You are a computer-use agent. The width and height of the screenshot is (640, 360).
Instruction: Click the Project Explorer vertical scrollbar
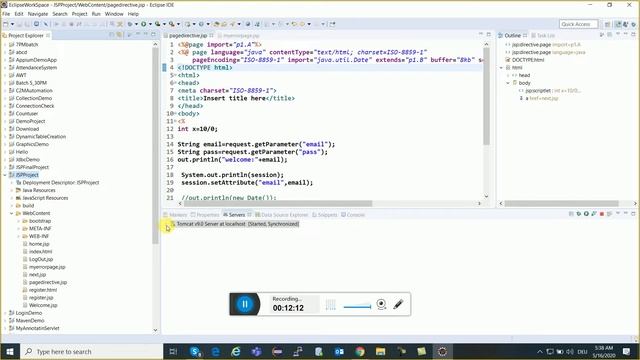click(x=155, y=147)
